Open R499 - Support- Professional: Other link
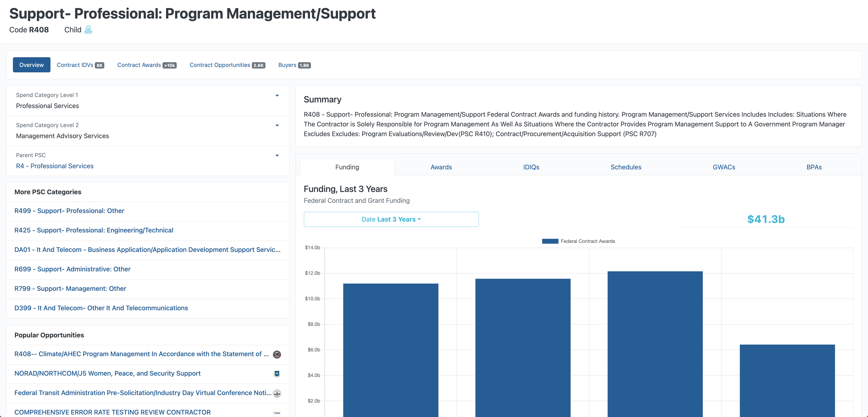Image resolution: width=868 pixels, height=417 pixels. 69,211
